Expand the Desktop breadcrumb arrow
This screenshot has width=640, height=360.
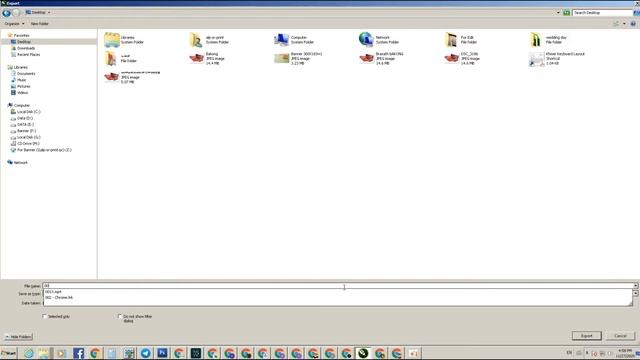(49, 13)
